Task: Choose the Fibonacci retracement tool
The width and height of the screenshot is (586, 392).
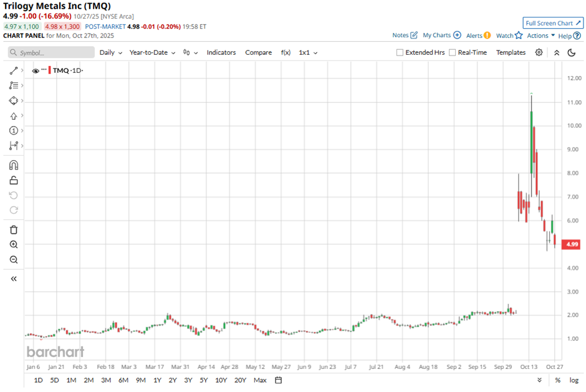Action: (x=14, y=85)
